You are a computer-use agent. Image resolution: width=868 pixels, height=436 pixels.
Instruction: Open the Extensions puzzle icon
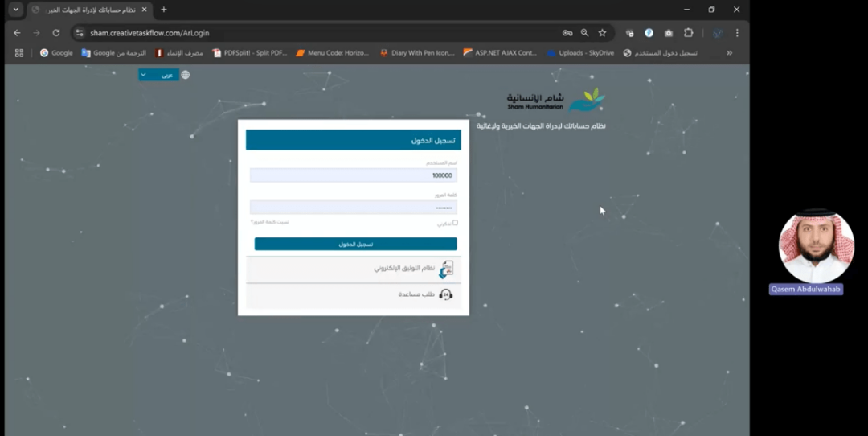(x=689, y=33)
